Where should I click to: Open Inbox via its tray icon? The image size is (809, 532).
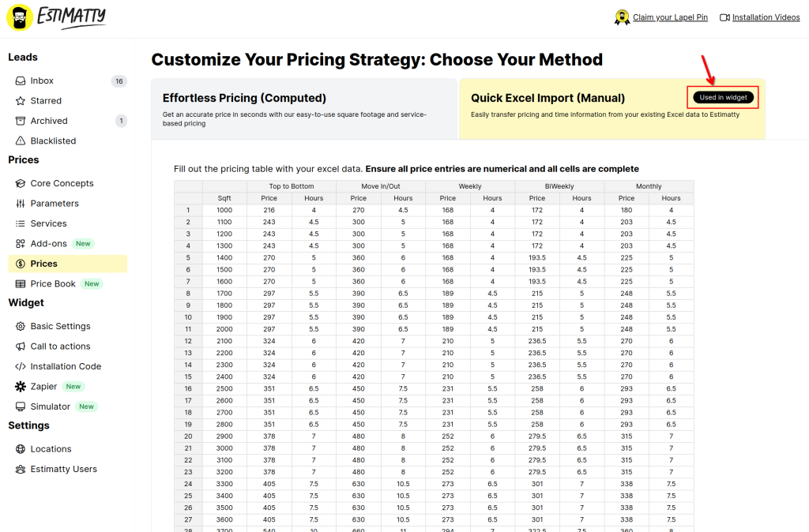(x=20, y=81)
